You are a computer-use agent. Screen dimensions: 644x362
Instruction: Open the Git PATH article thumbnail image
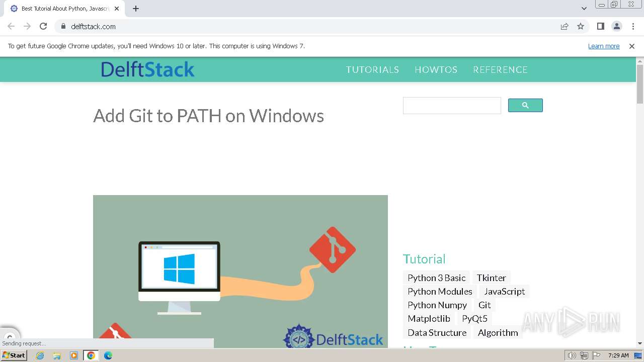point(240,271)
